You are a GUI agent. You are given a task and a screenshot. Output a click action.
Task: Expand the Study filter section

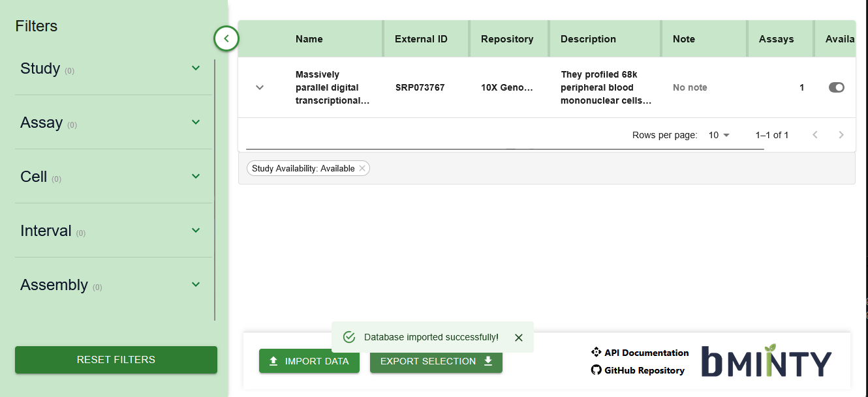(195, 67)
